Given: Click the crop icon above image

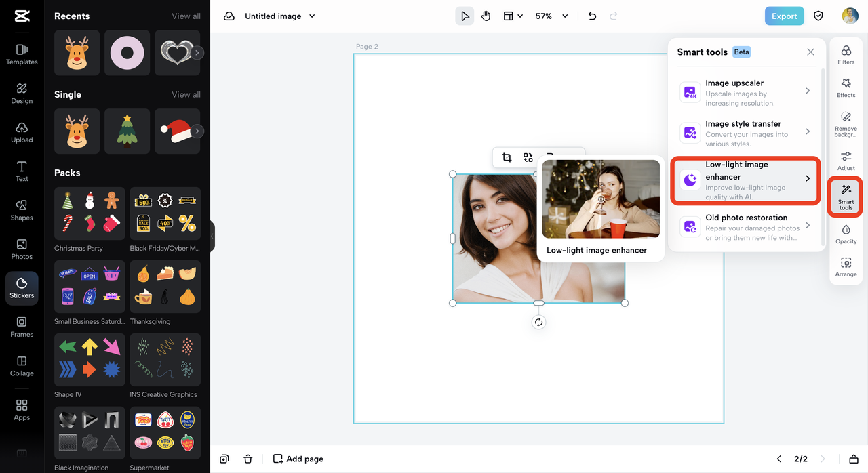Looking at the screenshot, I should pos(507,157).
